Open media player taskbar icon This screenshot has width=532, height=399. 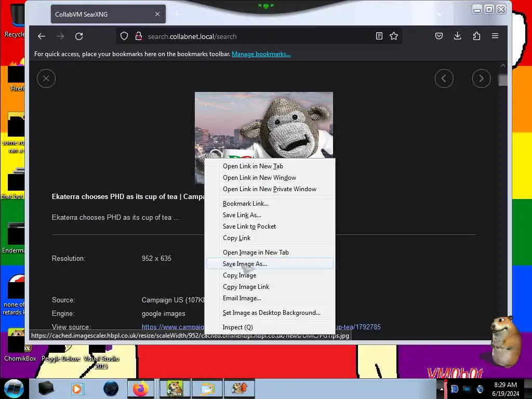77,389
